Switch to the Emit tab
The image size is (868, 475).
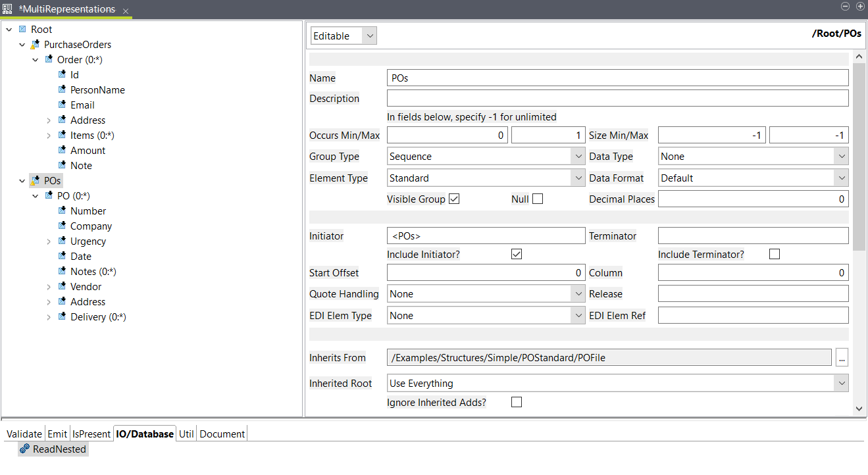(x=57, y=434)
